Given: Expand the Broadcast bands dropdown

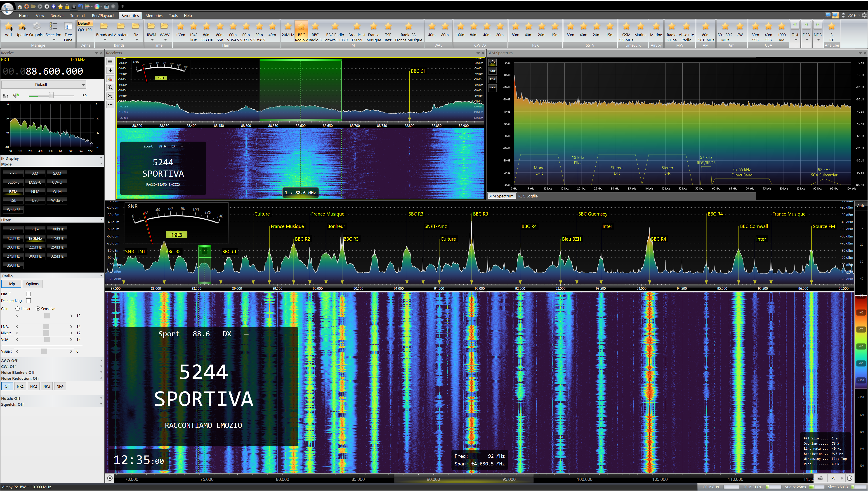Looking at the screenshot, I should (x=105, y=40).
